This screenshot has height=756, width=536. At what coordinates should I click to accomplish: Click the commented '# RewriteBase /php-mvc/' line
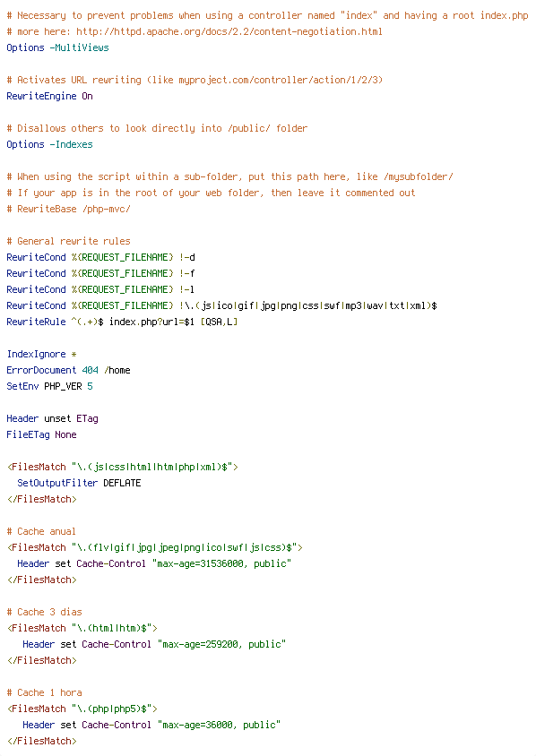coord(68,209)
